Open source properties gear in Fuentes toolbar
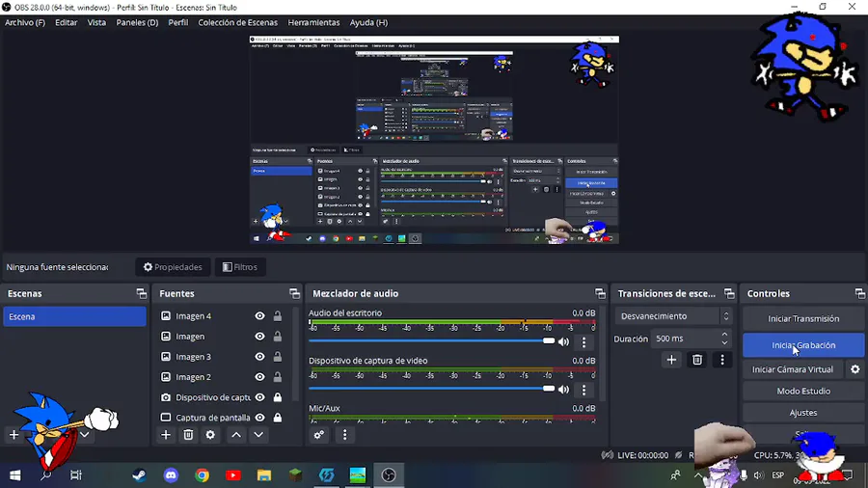This screenshot has width=868, height=488. (210, 435)
